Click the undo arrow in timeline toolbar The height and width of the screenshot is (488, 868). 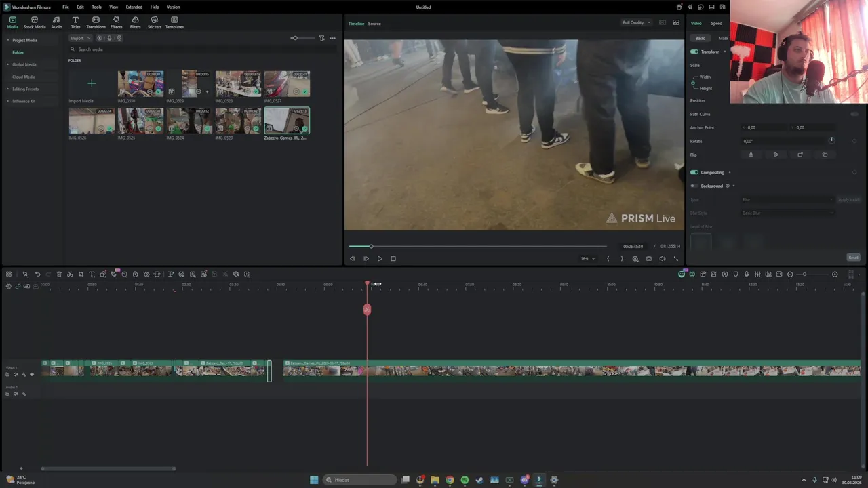point(37,274)
